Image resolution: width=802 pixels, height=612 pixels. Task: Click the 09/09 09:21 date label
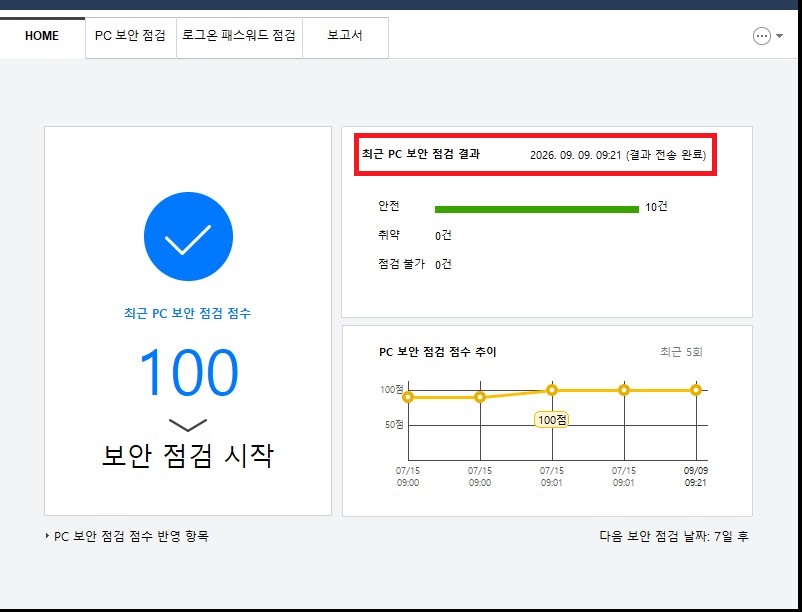(x=696, y=477)
